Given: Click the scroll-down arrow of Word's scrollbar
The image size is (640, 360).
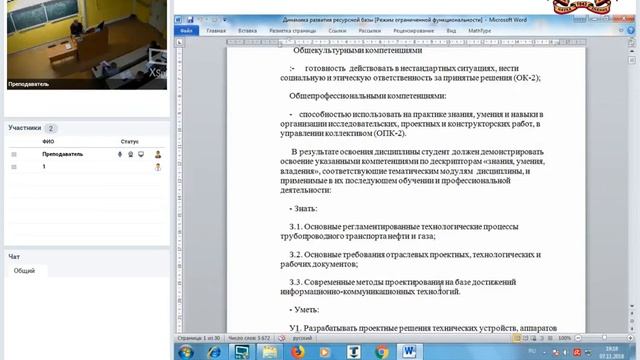Looking at the screenshot, I should [631, 306].
